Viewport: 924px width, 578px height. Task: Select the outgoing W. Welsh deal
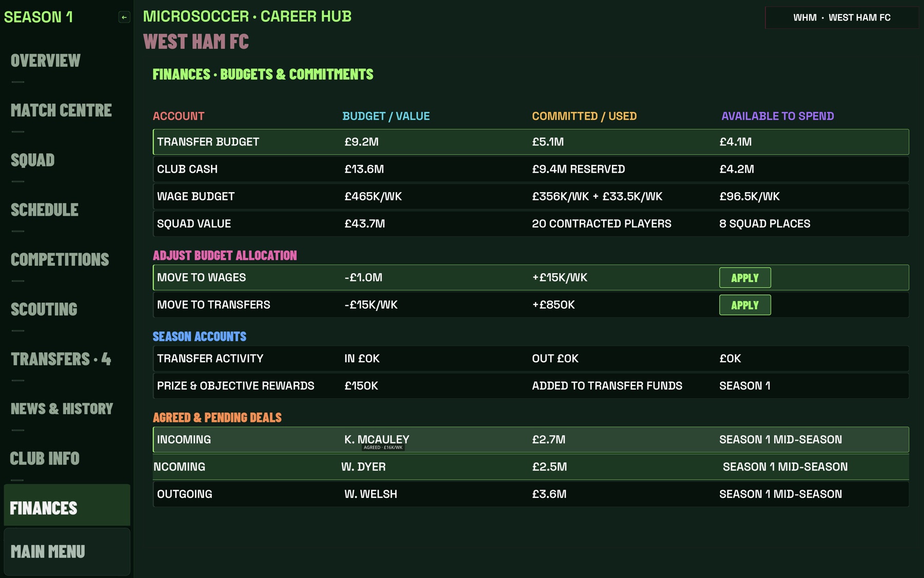531,494
